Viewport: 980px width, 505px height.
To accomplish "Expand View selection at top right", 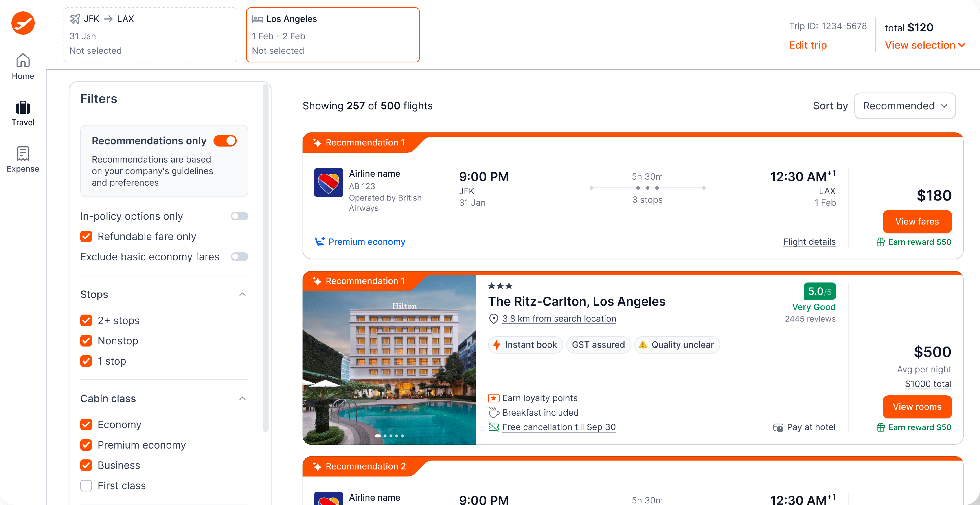I will point(925,45).
